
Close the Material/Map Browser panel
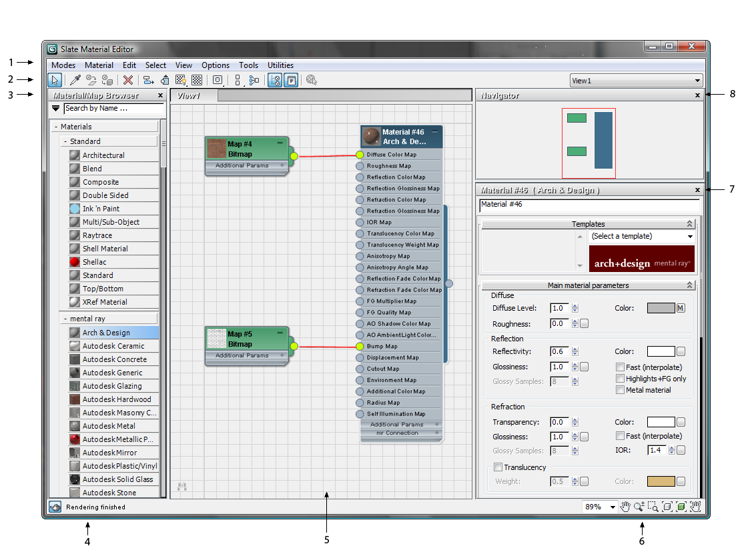(160, 95)
